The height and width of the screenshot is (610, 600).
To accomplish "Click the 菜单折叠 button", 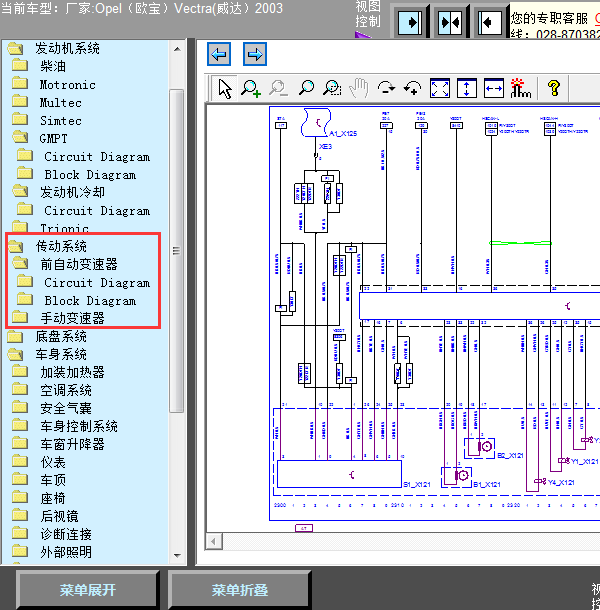I will pos(240,590).
